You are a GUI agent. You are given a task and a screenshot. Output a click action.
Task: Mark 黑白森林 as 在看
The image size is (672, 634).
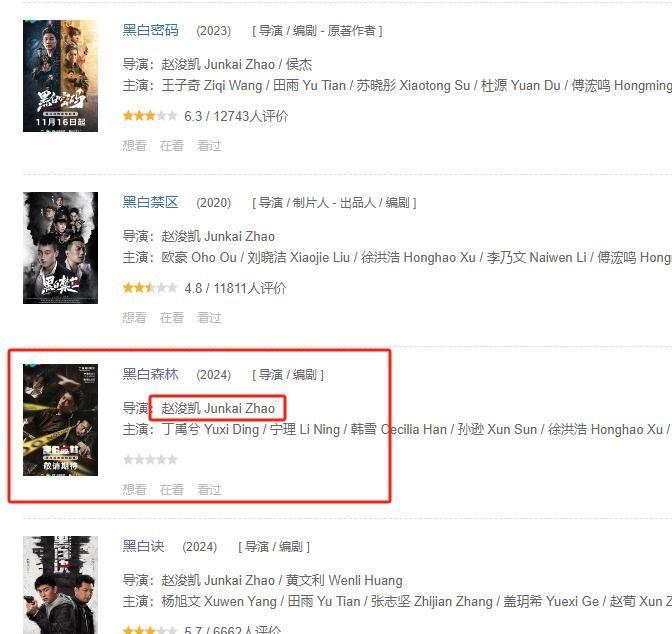click(x=172, y=490)
